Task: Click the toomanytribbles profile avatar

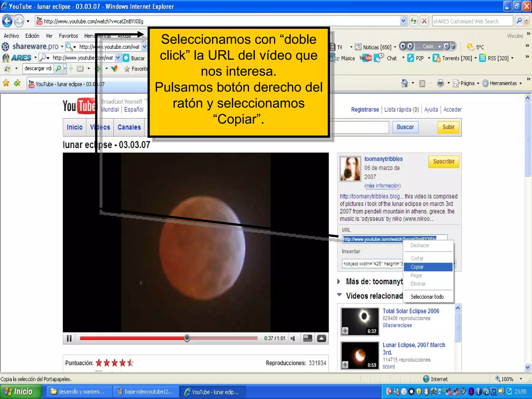Action: point(350,169)
